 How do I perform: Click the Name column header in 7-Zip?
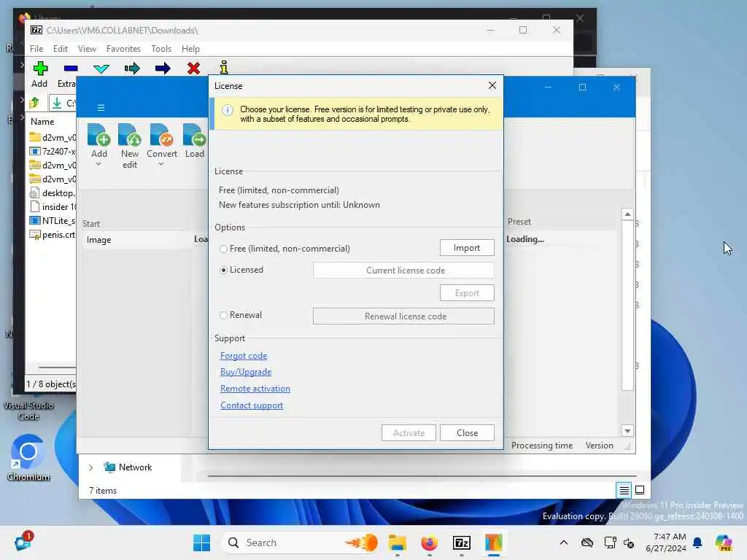coord(42,122)
